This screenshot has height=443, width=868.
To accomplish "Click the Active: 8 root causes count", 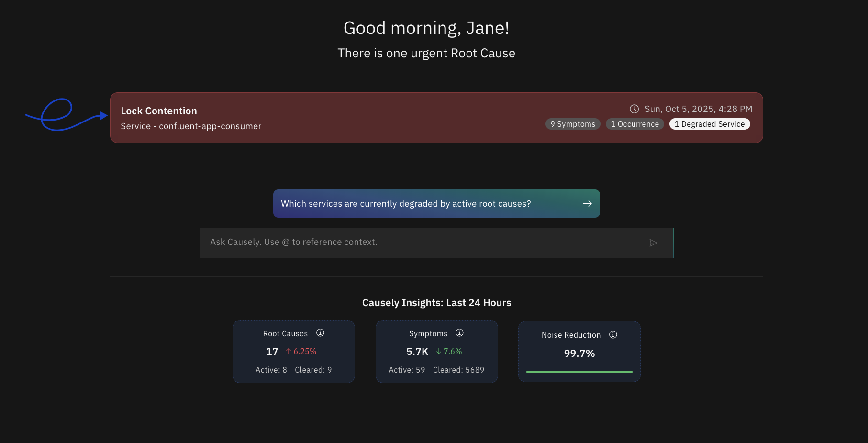I will pos(271,370).
